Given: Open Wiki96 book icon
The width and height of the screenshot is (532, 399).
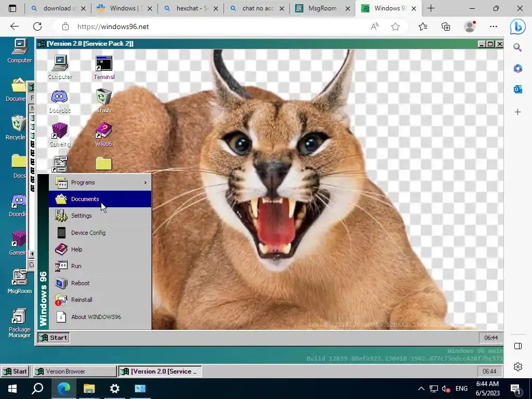Looking at the screenshot, I should 103,135.
